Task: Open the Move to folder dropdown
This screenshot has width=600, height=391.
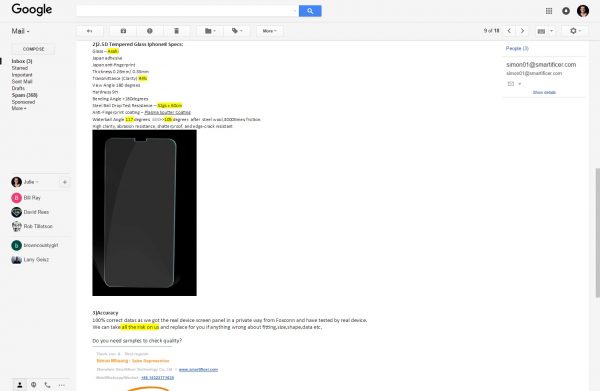Action: pyautogui.click(x=210, y=31)
